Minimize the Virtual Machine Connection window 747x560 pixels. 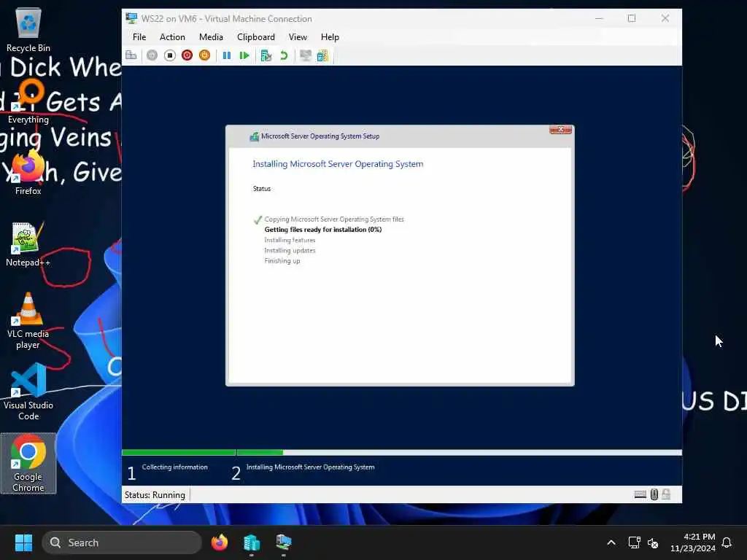[x=600, y=18]
